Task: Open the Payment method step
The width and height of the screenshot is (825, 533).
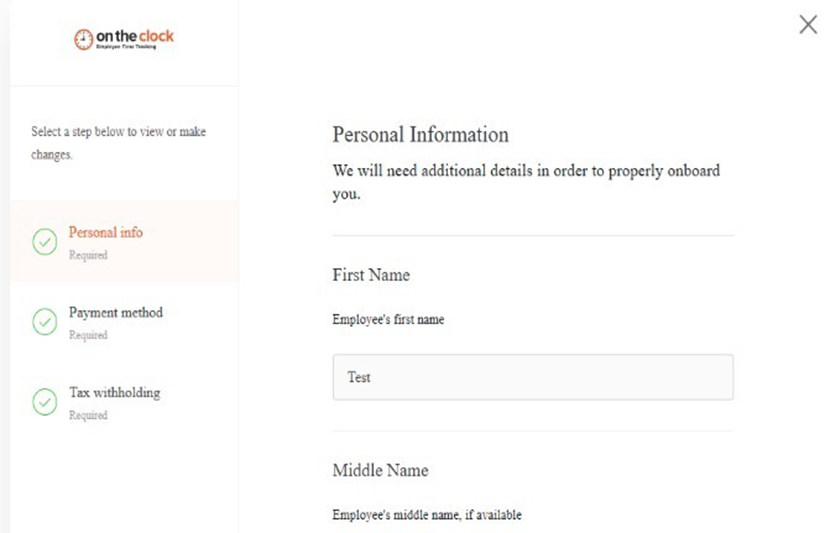Action: tap(115, 313)
